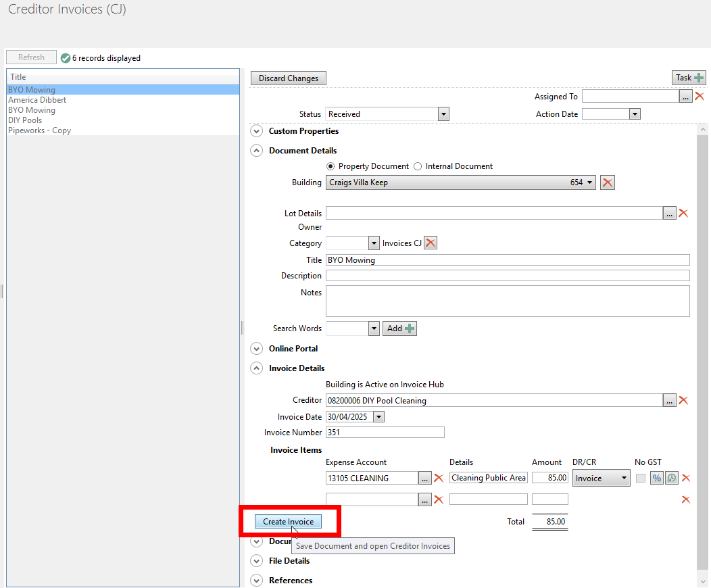Remove the Invoices CJ category with X
711x588 pixels.
coord(431,243)
